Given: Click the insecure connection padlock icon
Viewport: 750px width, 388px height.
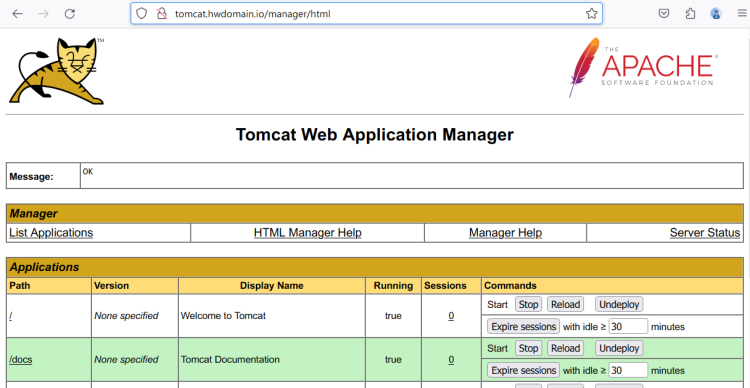Looking at the screenshot, I should [x=162, y=13].
